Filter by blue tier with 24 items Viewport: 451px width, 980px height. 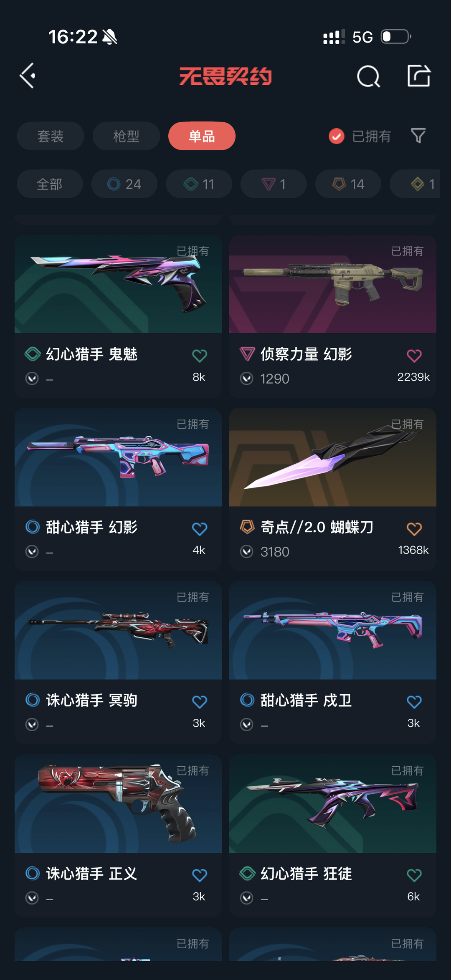tap(124, 184)
